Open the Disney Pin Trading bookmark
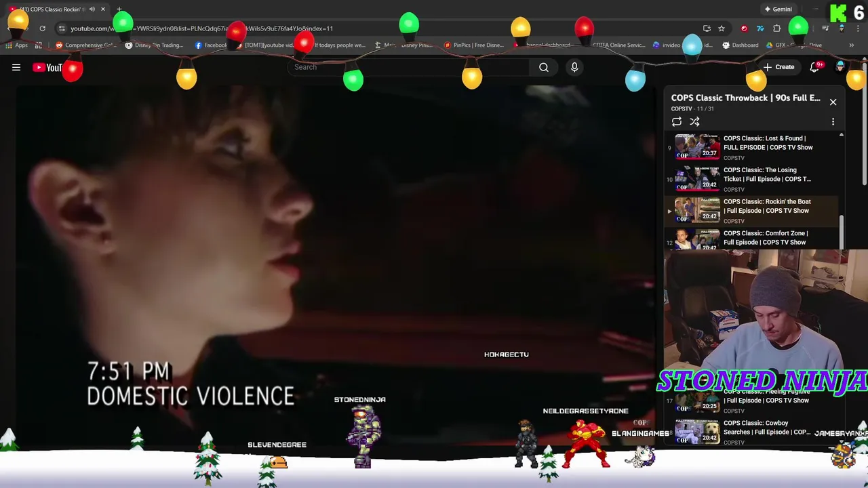The height and width of the screenshot is (488, 868). click(155, 45)
